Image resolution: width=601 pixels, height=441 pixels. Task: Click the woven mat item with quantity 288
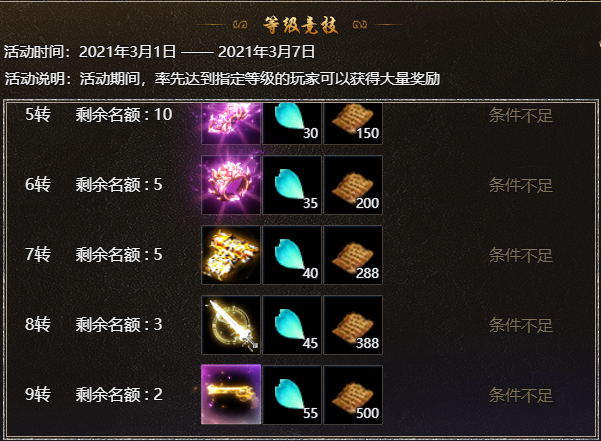[x=353, y=255]
